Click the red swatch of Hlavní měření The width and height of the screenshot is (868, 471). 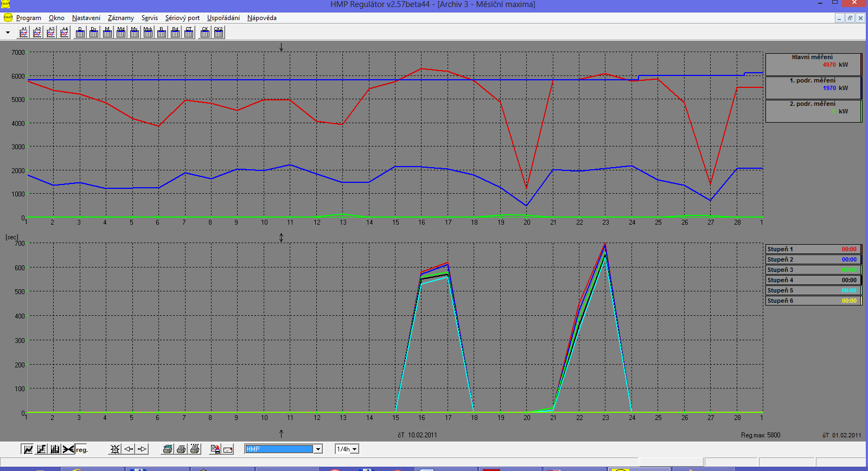(861, 64)
